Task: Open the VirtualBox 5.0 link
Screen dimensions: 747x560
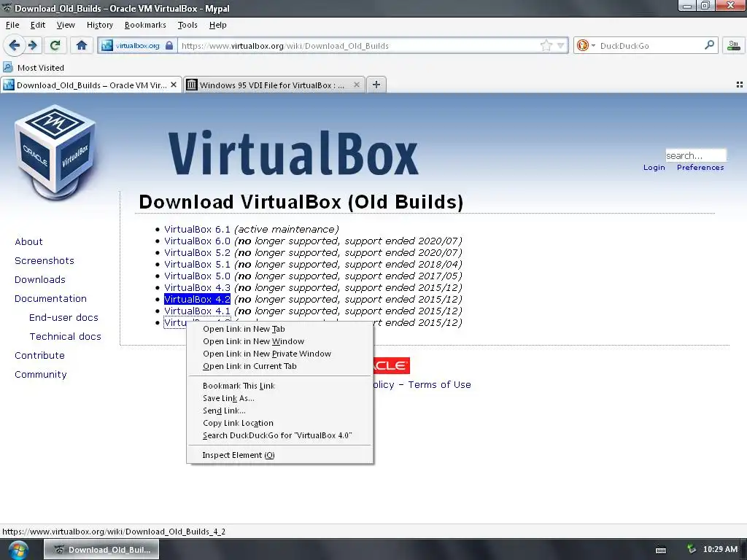Action: pos(197,276)
